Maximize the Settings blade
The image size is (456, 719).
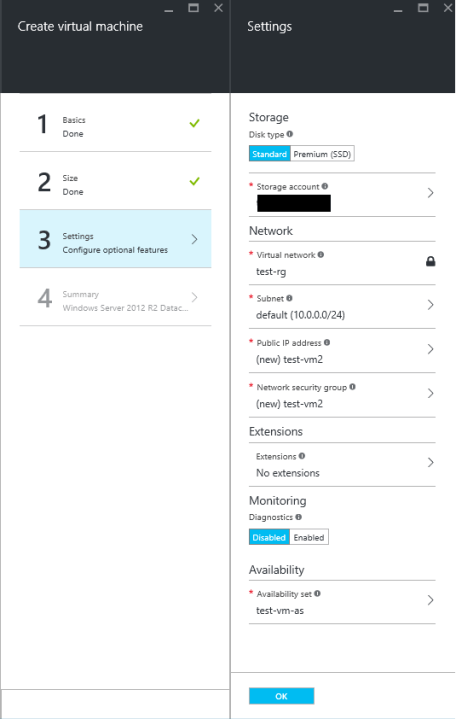(423, 8)
